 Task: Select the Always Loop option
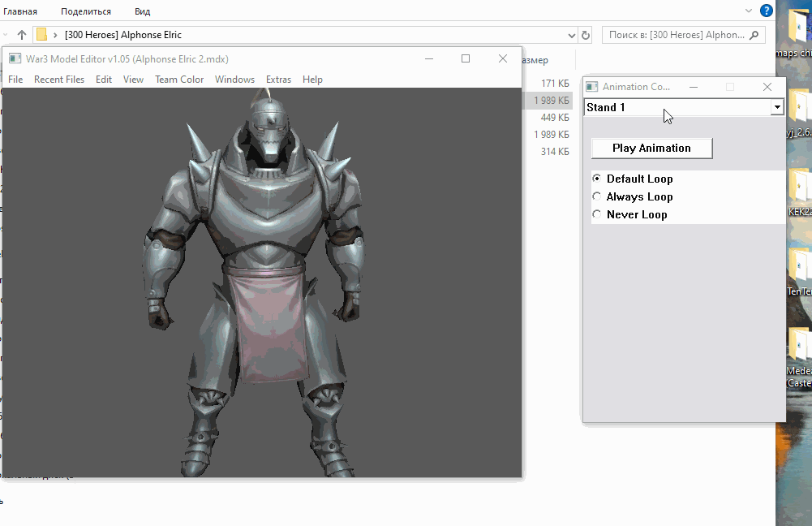pos(598,196)
